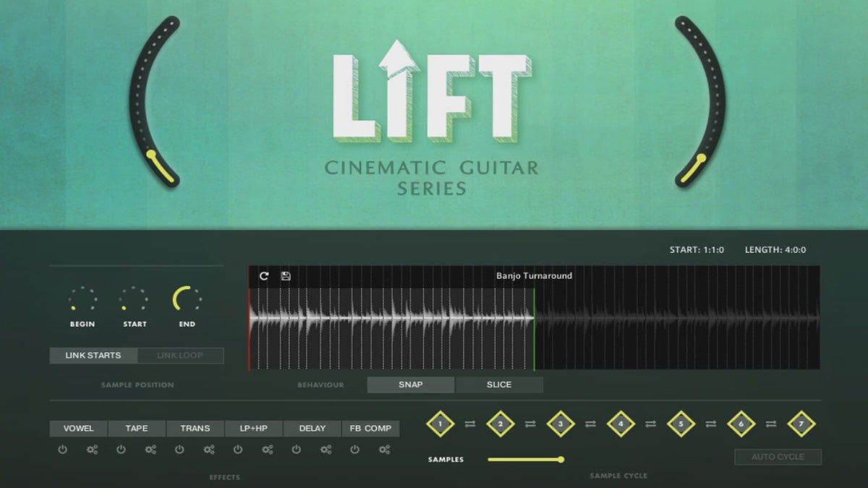Enable the FB COMP effect power button
This screenshot has width=868, height=488.
pos(354,450)
